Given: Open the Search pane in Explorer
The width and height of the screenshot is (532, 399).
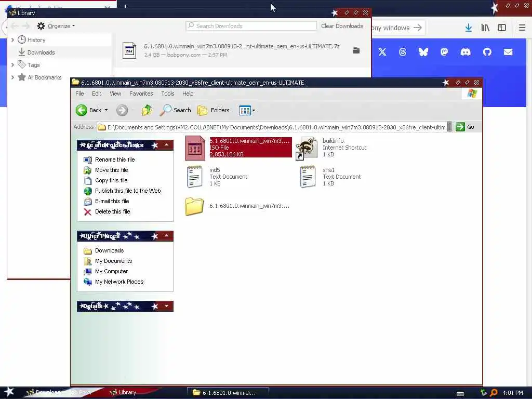Looking at the screenshot, I should pyautogui.click(x=176, y=110).
